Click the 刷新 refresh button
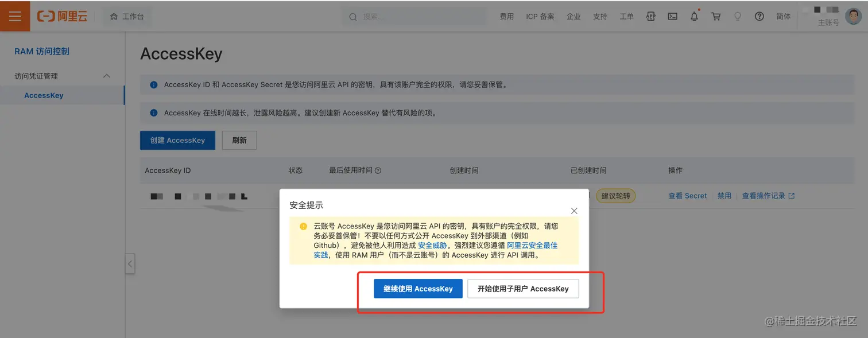 click(239, 140)
